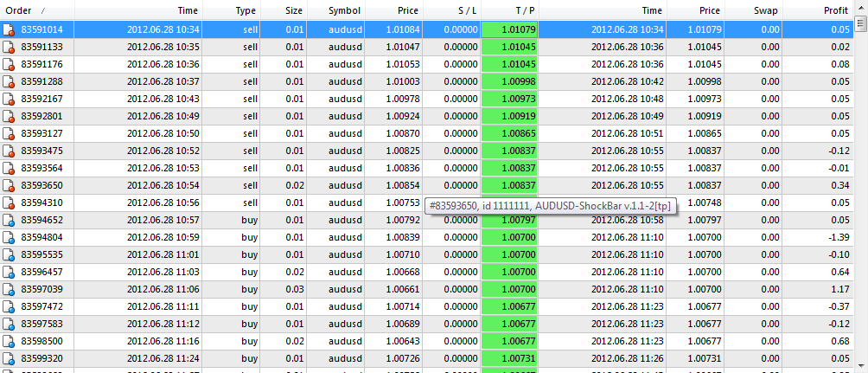Image resolution: width=868 pixels, height=373 pixels.
Task: Select the icon for order 83598500
Action: 9,341
